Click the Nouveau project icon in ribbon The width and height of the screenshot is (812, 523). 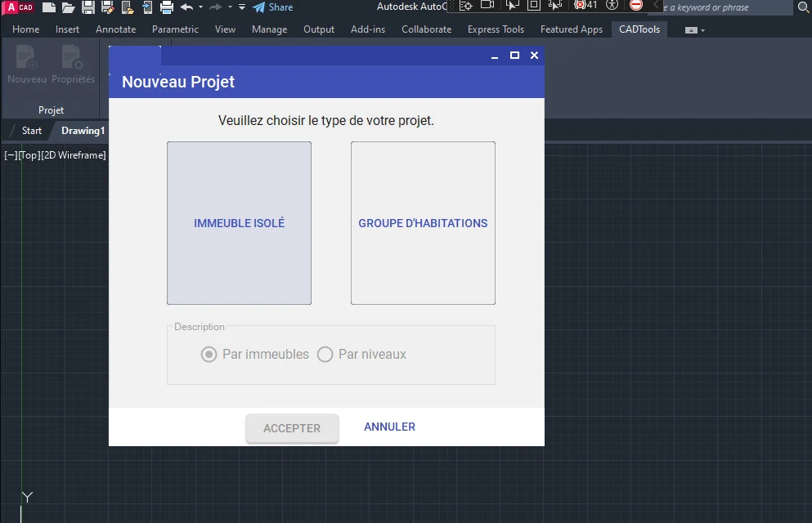click(x=26, y=65)
